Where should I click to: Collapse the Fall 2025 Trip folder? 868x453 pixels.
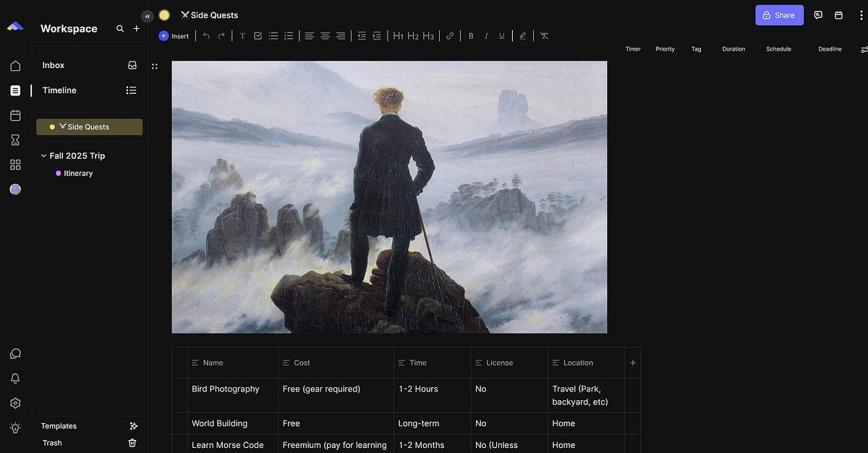pos(43,156)
